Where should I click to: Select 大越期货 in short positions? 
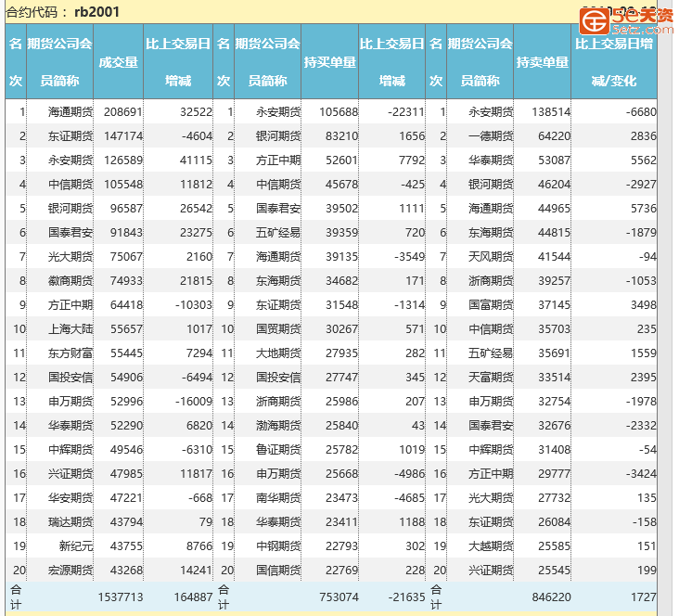(x=491, y=546)
